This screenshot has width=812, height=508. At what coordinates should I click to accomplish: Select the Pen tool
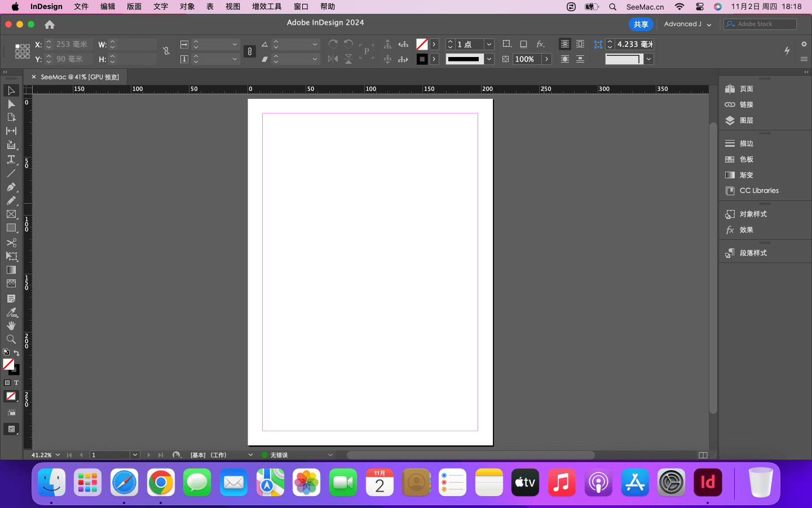[11, 187]
